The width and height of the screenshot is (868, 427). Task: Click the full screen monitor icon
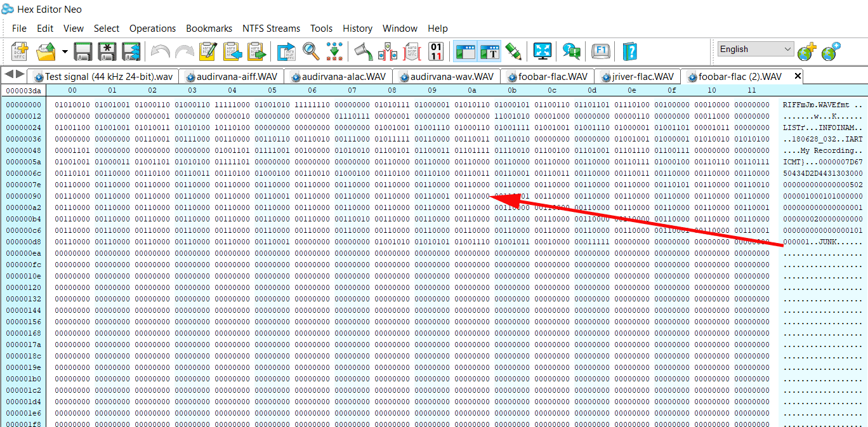542,51
